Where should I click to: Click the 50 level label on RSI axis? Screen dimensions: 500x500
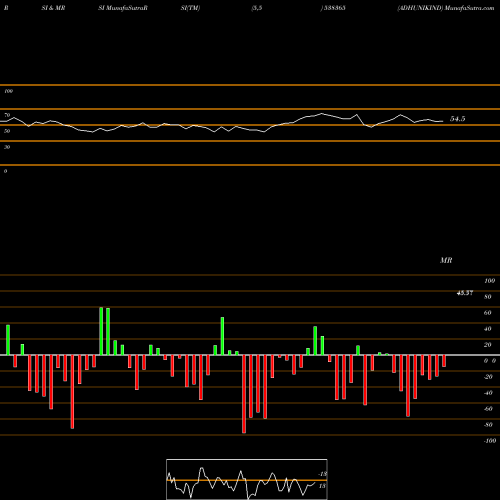(7, 131)
